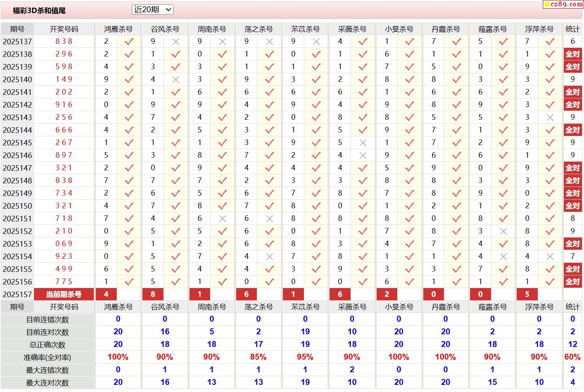Image resolution: width=584 pixels, height=392 pixels.
Task: Click the top 丹霞杀号 column header
Action: [446, 29]
